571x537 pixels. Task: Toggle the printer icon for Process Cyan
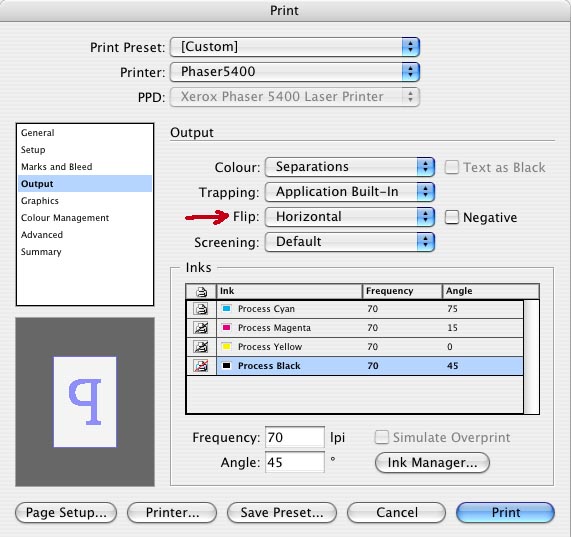click(x=201, y=309)
